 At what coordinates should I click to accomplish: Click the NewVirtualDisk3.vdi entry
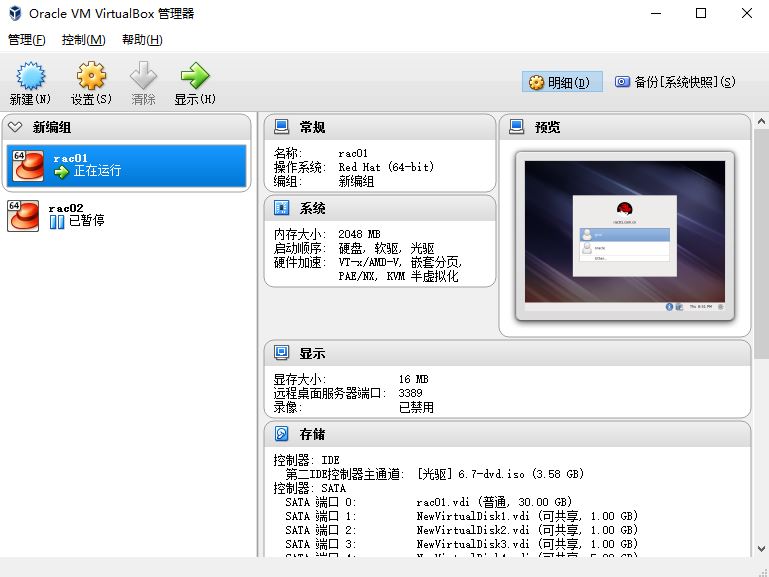pyautogui.click(x=527, y=544)
